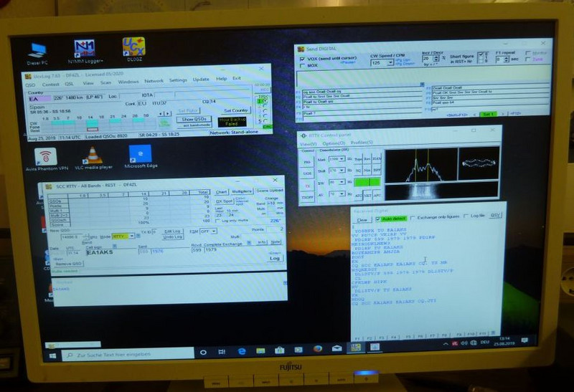Screen dimensions: 574x392
Task: Click spectrum display in RTTY panel
Action: (421, 166)
